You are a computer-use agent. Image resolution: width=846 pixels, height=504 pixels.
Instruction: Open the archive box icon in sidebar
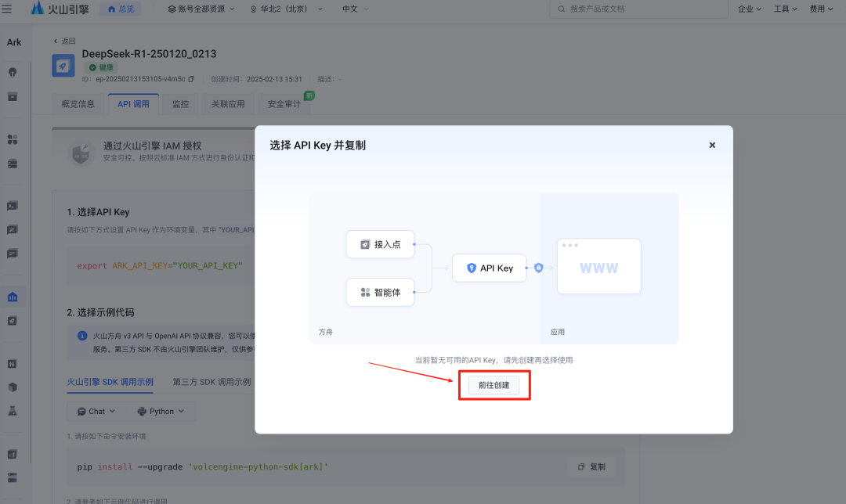[x=13, y=97]
